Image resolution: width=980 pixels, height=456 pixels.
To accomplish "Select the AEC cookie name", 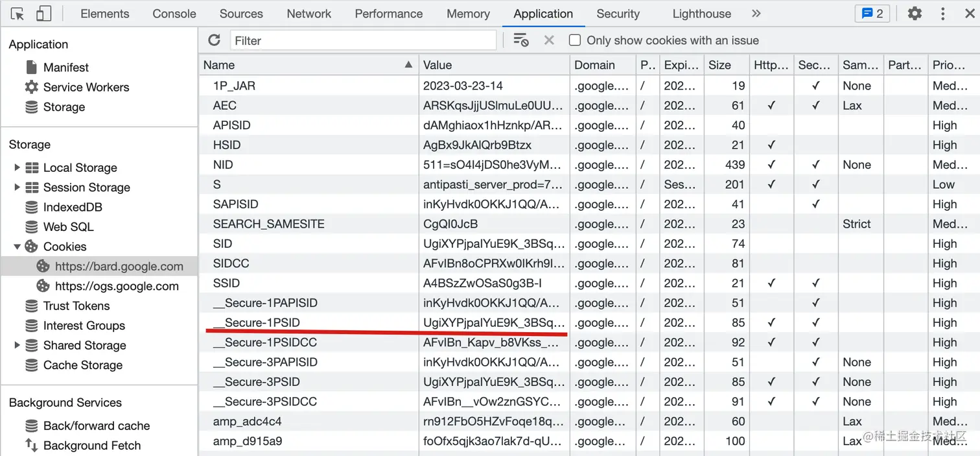I will pos(225,106).
